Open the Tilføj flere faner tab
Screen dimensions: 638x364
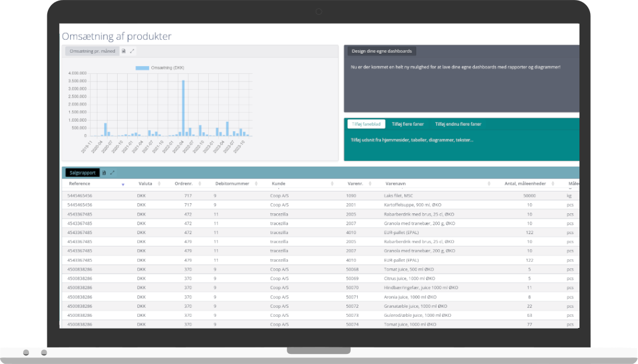[408, 124]
